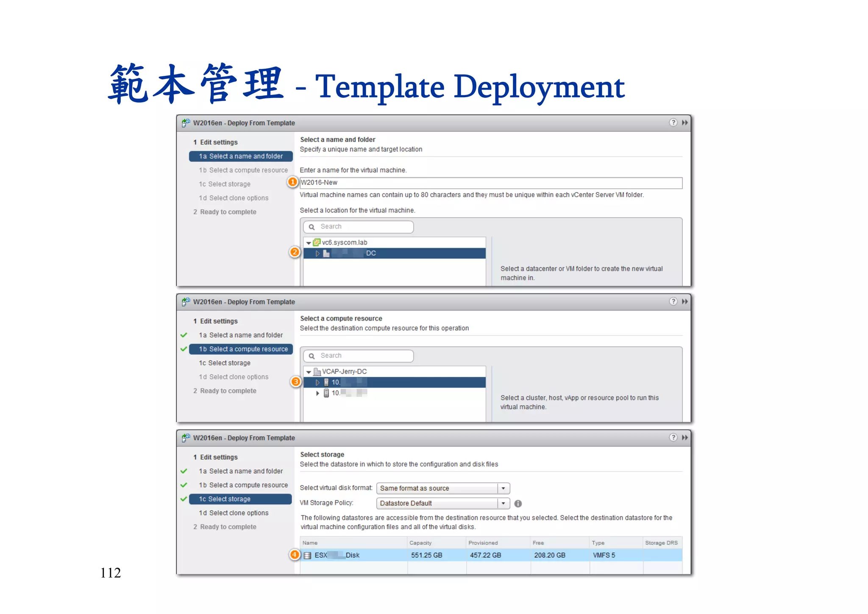
Task: Select the ESX Disk datastore row
Action: [491, 555]
